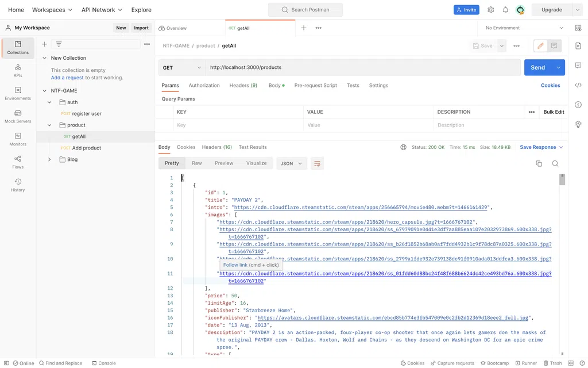Open the documentation icon in the right sidebar
Screen dimensions: 588x368
(x=578, y=46)
